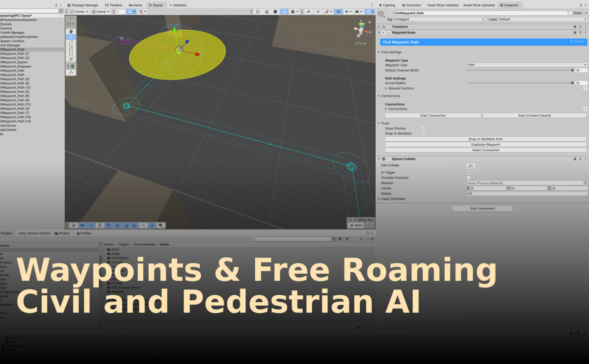Viewport: 589px width, 364px height.
Task: Open the Asset Store Validator tab
Action: 443,5
